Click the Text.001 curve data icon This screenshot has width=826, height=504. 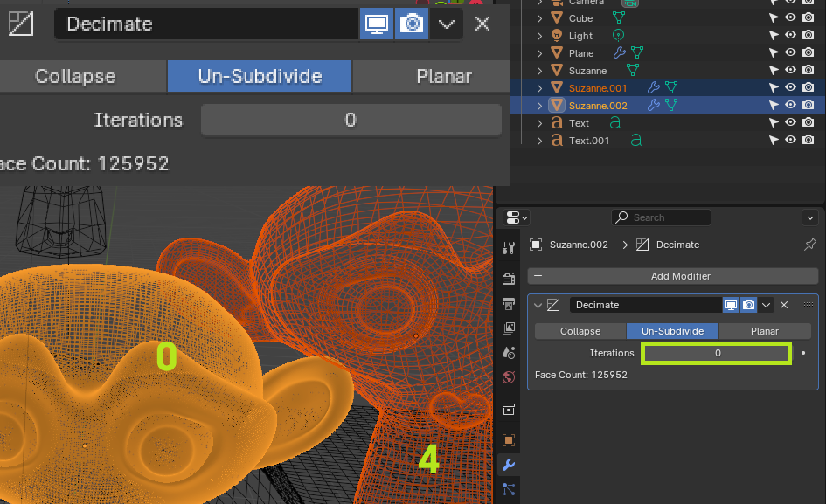(x=635, y=140)
